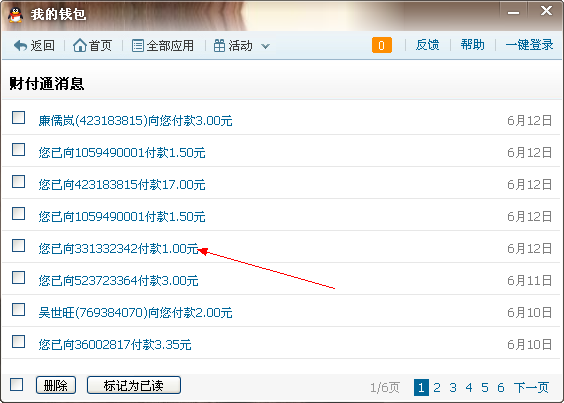Click the QQ penguin icon in title bar

(15, 15)
